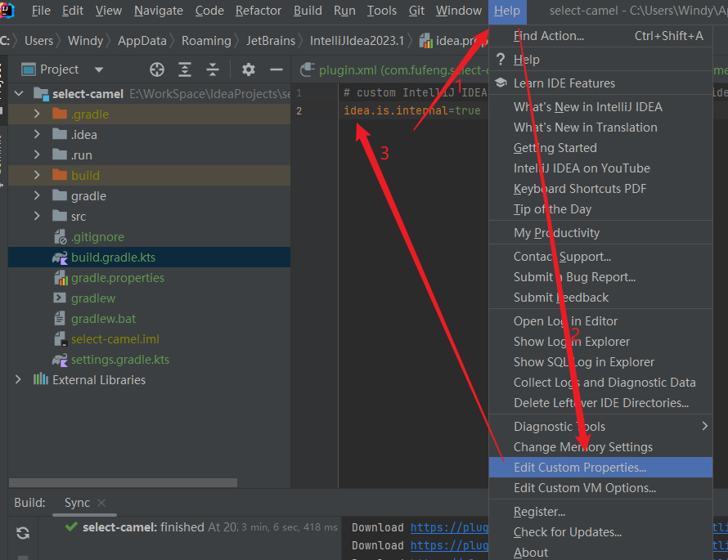Click the question mark Help icon in menu

501,60
